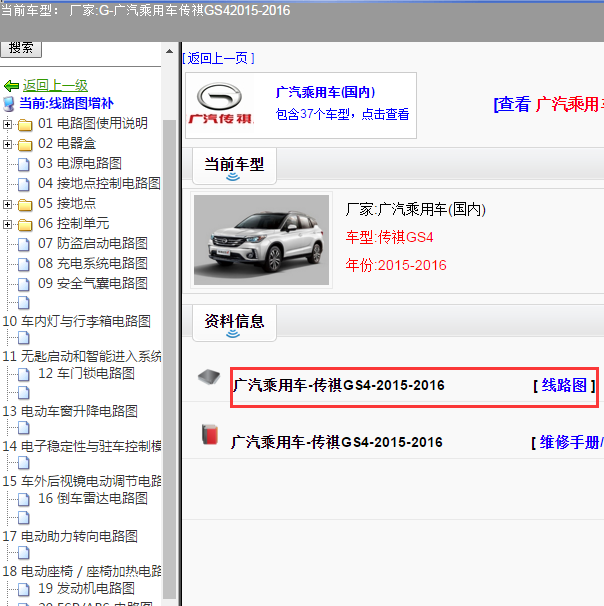604x606 pixels.
Task: Click document icon above 13 电动车窗升降电路图
Action: [24, 393]
